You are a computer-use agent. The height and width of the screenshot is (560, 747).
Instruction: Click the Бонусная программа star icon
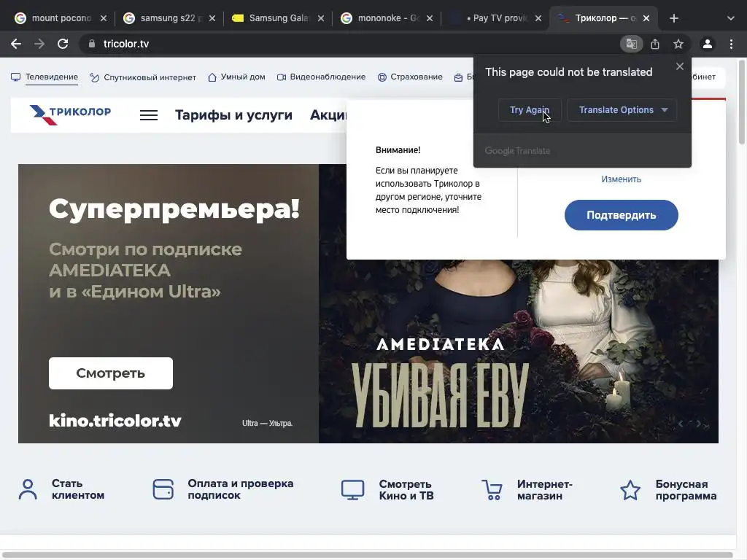630,490
